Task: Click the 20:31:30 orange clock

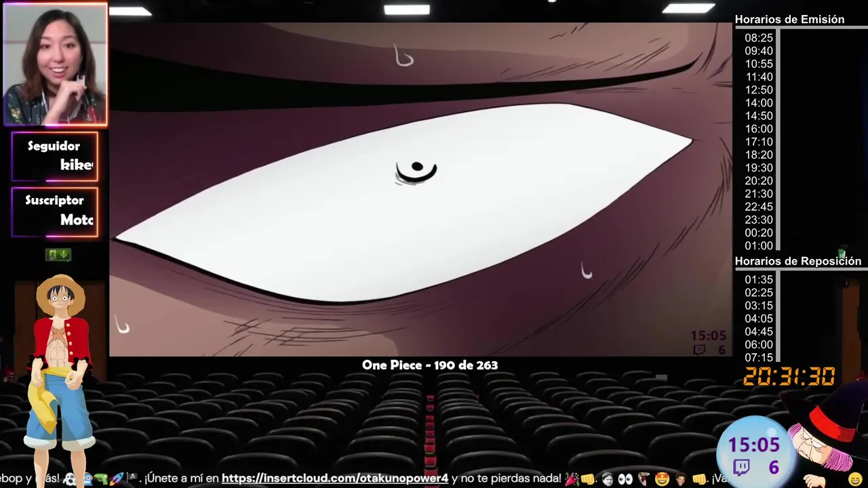Action: click(789, 376)
